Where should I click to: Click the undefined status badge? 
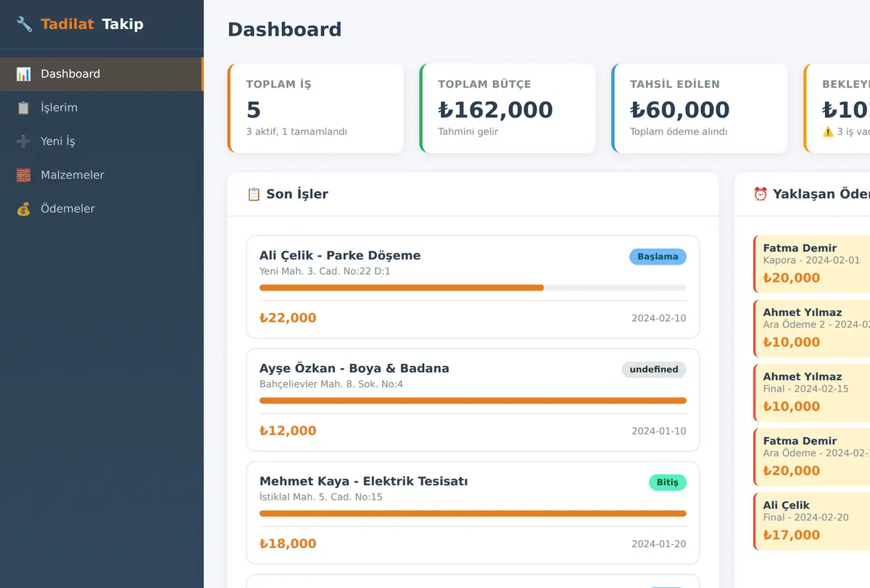tap(654, 369)
